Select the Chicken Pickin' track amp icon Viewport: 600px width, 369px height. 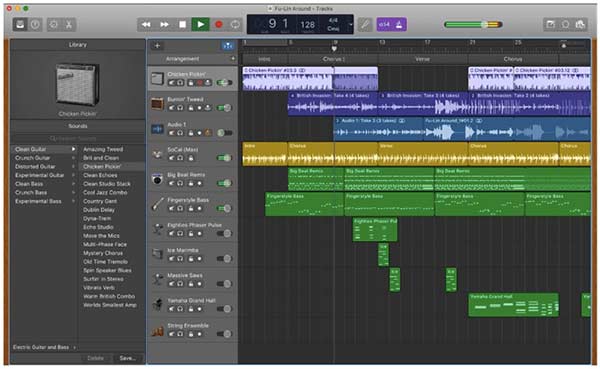[157, 78]
